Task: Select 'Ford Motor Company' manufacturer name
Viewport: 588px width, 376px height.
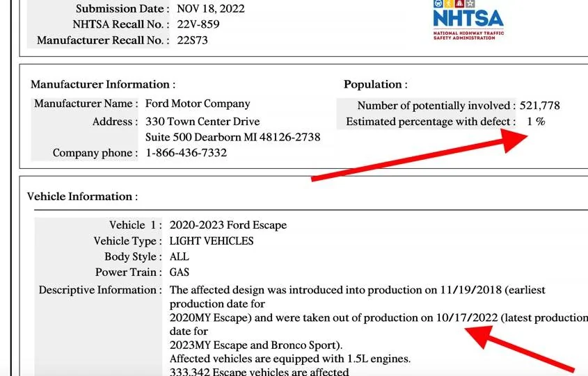Action: click(198, 104)
